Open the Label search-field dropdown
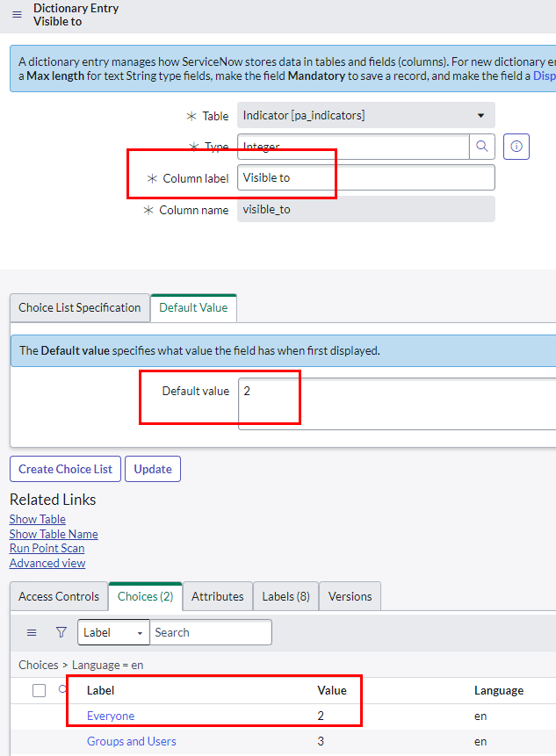The width and height of the screenshot is (556, 756). pyautogui.click(x=113, y=632)
